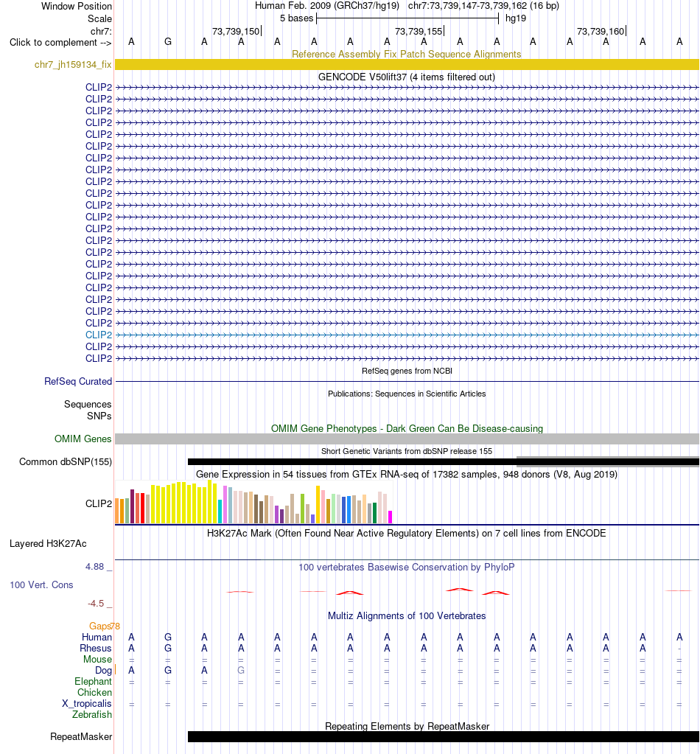Select position marker 73,739,155 on the ruler
Viewport: 700px width, 754px height.
click(419, 31)
